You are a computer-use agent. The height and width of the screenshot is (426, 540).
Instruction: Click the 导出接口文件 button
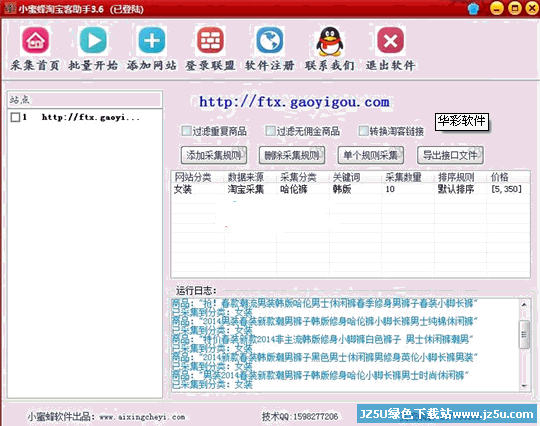[x=450, y=155]
